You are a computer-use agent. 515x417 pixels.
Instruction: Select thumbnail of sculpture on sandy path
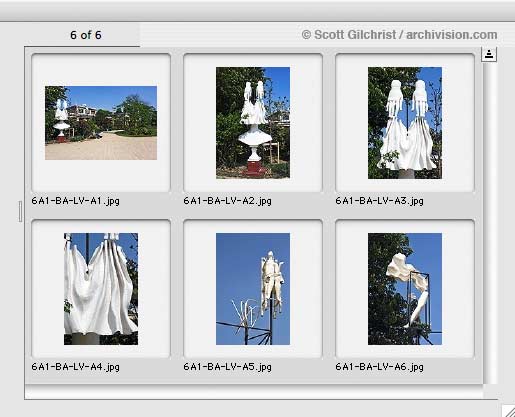coord(101,123)
